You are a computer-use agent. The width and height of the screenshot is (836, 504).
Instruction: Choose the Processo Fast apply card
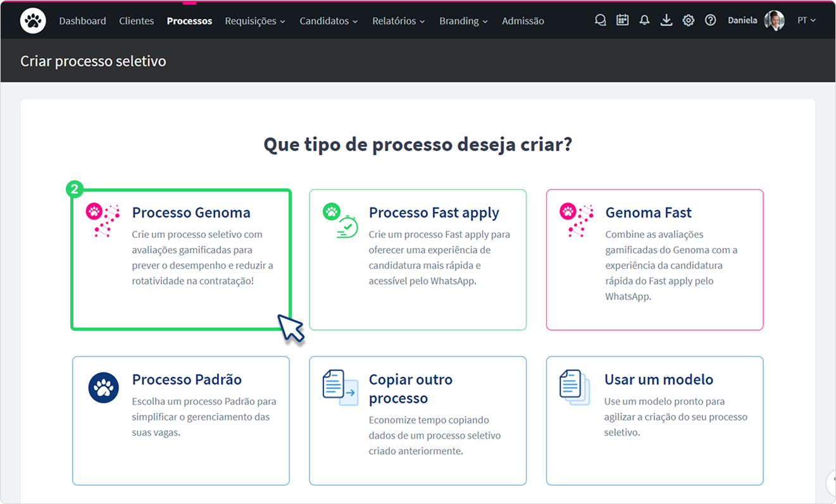[x=418, y=259]
